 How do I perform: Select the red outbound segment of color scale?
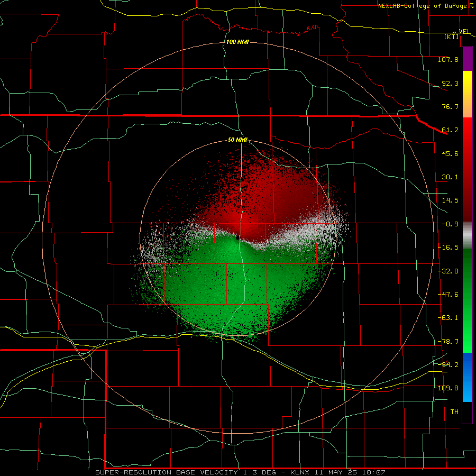(467, 169)
